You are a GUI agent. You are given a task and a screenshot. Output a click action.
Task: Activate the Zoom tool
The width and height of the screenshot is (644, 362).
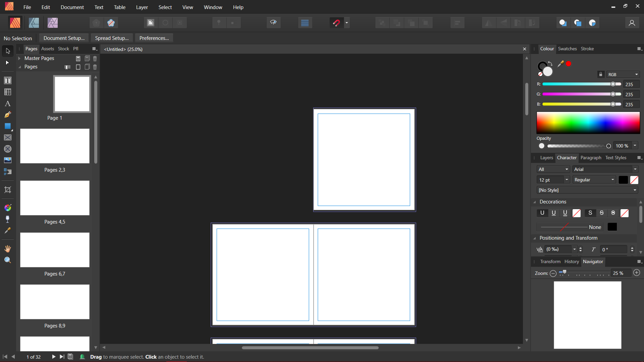coord(7,260)
